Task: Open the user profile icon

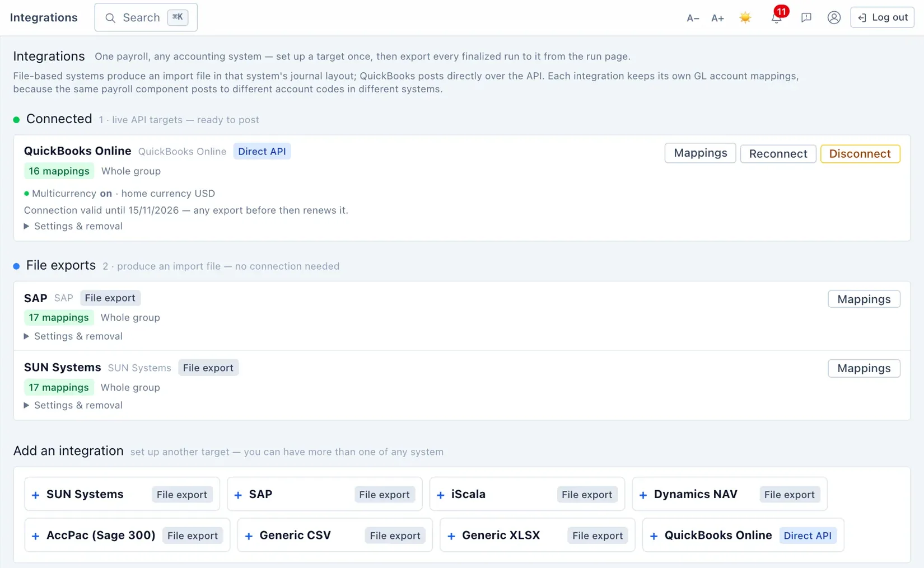Action: tap(834, 17)
